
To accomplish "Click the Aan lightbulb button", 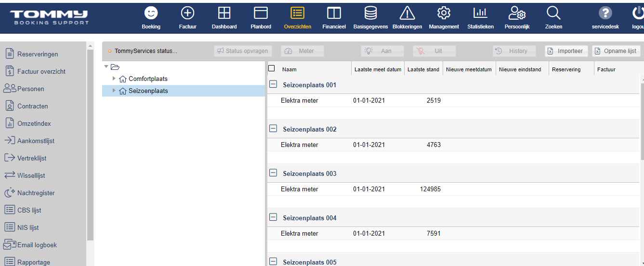I will (382, 51).
